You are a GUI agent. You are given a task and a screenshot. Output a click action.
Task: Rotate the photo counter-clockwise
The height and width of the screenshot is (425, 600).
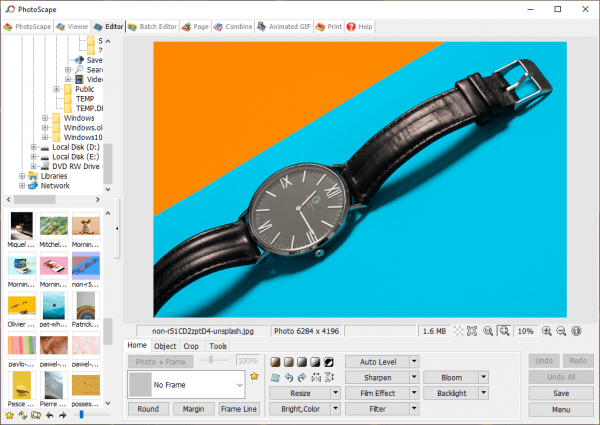tap(289, 378)
